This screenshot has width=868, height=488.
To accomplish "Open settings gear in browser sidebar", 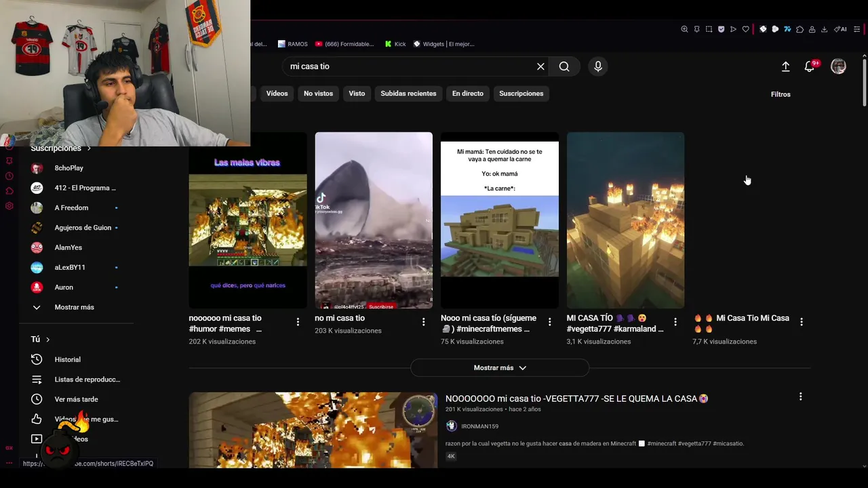I will pyautogui.click(x=9, y=206).
